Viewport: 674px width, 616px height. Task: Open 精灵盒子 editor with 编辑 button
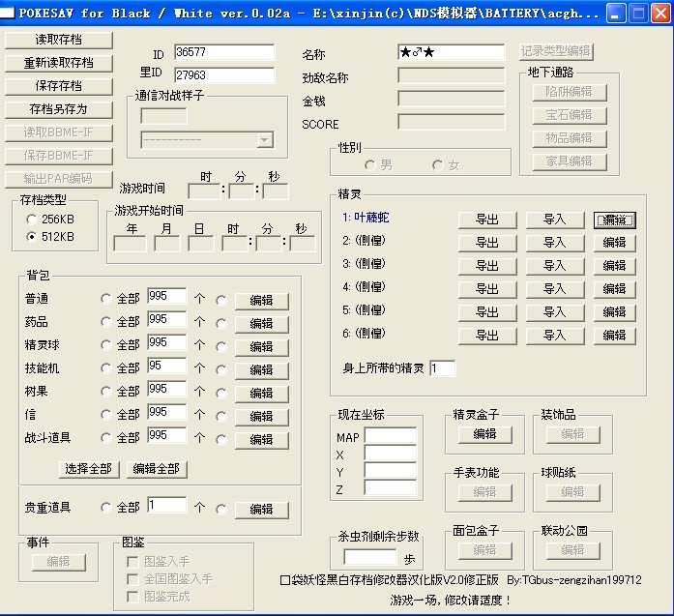485,434
